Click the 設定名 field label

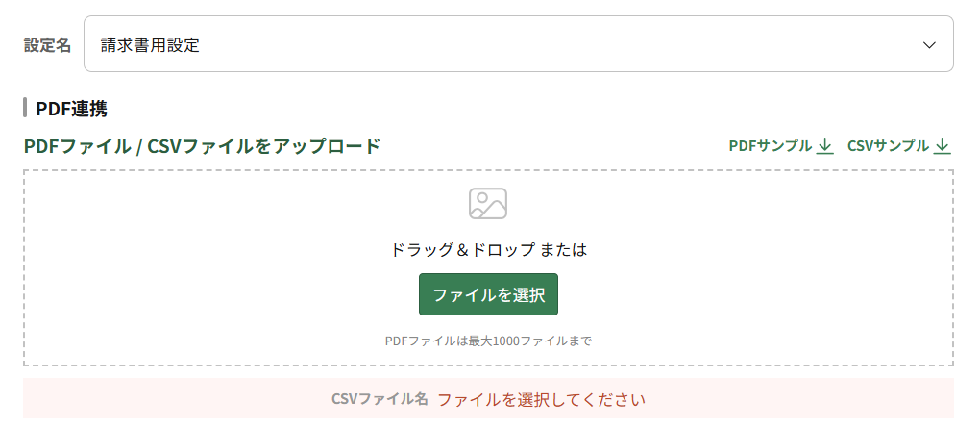coord(47,45)
